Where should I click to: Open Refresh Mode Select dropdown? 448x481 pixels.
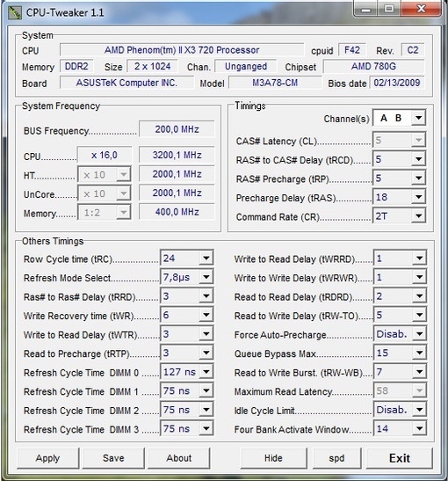pyautogui.click(x=186, y=277)
